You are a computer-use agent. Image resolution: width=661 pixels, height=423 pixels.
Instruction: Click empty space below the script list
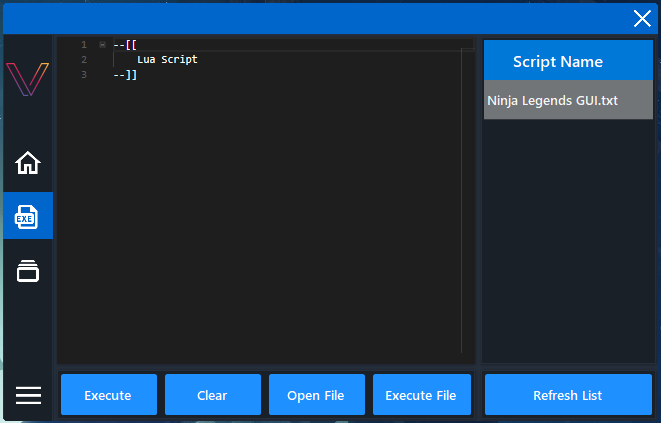(568, 240)
